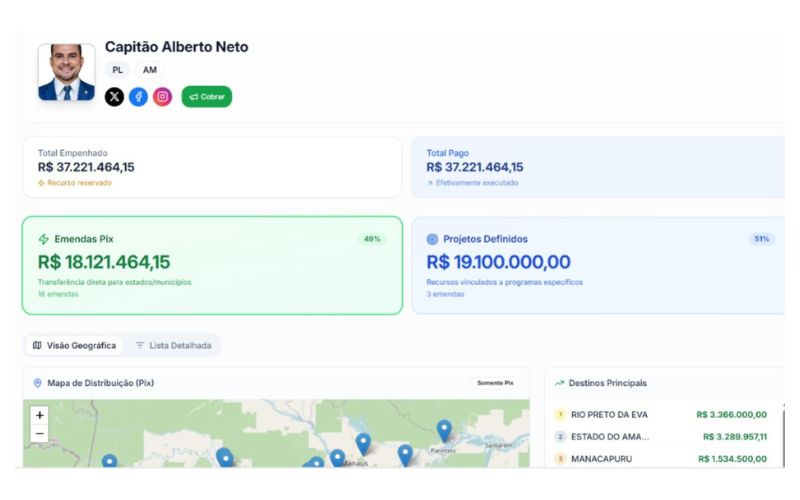The height and width of the screenshot is (500, 800).
Task: Open the MANACAPURU destination row
Action: pyautogui.click(x=660, y=459)
